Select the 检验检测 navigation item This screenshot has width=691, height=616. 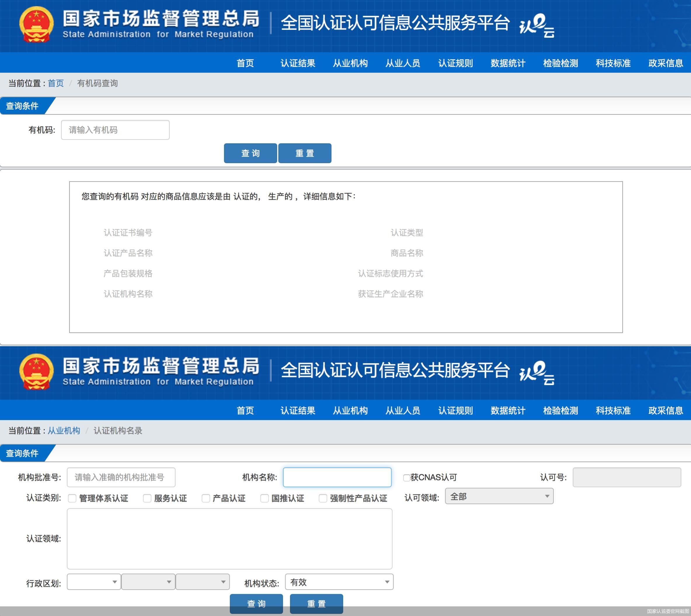pos(561,63)
